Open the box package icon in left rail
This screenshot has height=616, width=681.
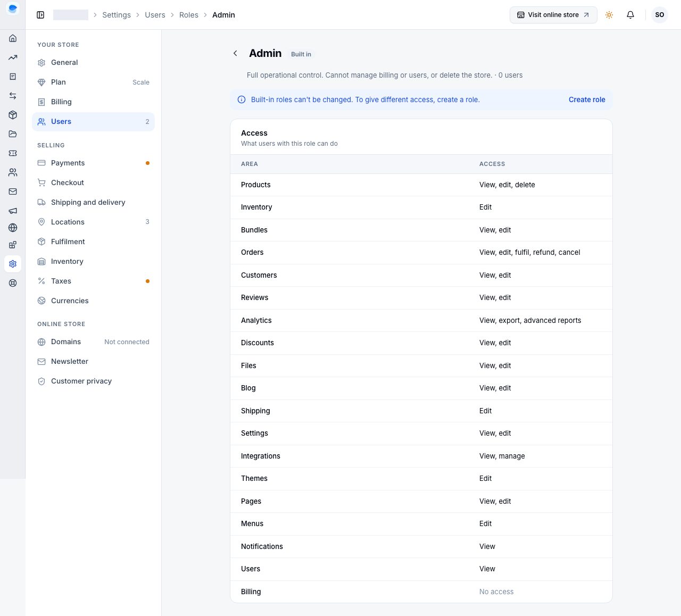tap(13, 115)
